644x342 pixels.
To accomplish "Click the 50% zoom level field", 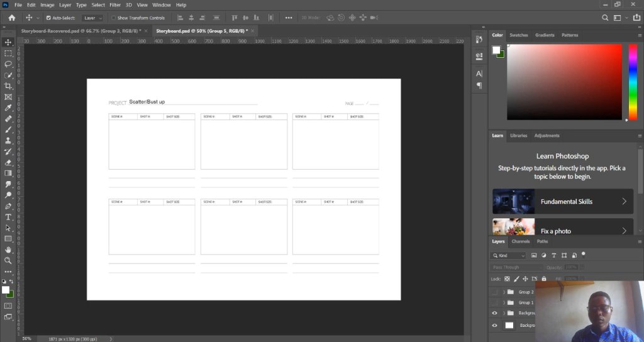I will pyautogui.click(x=26, y=339).
